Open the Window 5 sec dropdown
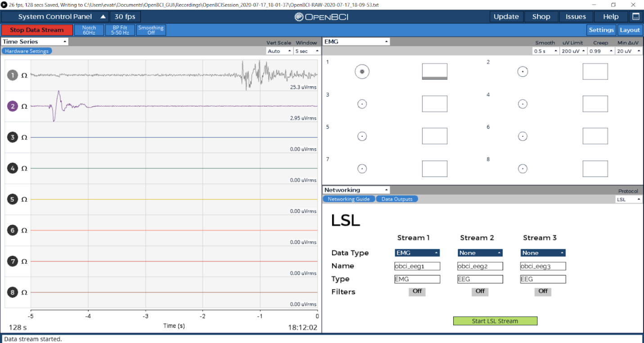This screenshot has width=644, height=343. [x=306, y=51]
